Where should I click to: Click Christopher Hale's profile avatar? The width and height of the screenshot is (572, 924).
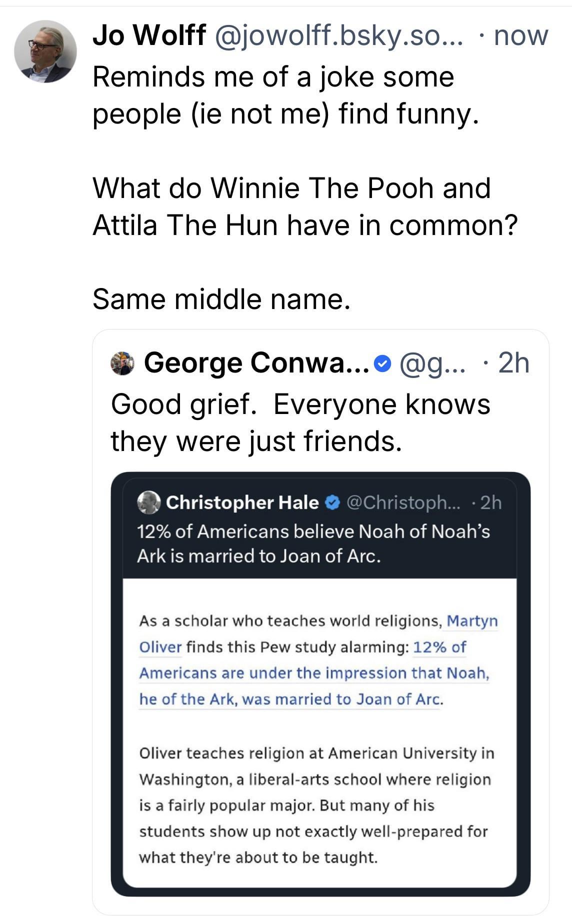[x=148, y=502]
